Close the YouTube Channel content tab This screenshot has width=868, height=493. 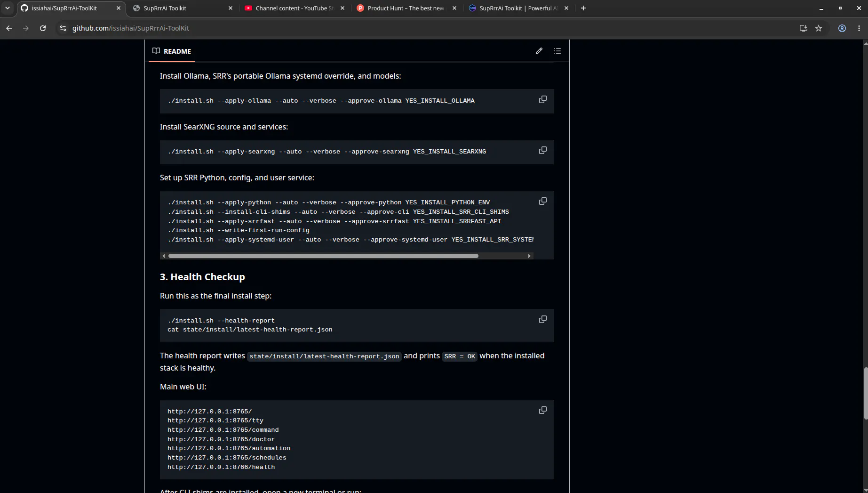(x=342, y=8)
